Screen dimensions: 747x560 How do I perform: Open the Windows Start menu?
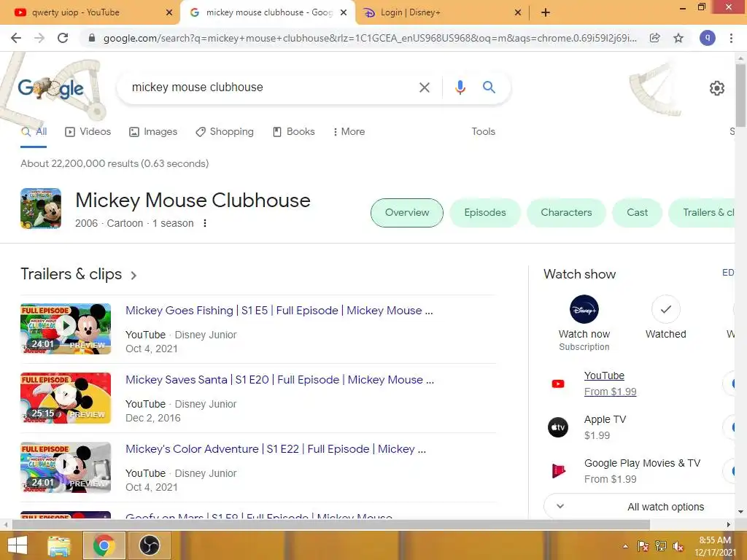(x=18, y=545)
